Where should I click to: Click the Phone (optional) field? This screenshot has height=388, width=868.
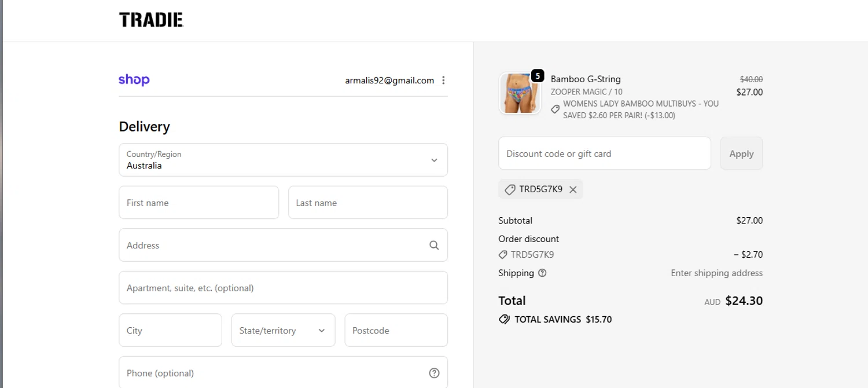(283, 373)
